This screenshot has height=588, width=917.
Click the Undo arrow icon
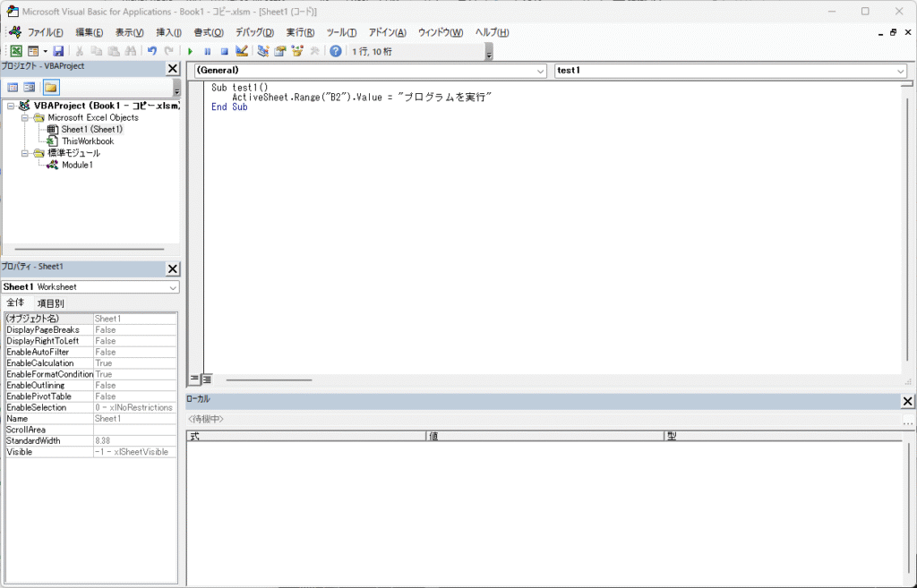click(x=152, y=52)
